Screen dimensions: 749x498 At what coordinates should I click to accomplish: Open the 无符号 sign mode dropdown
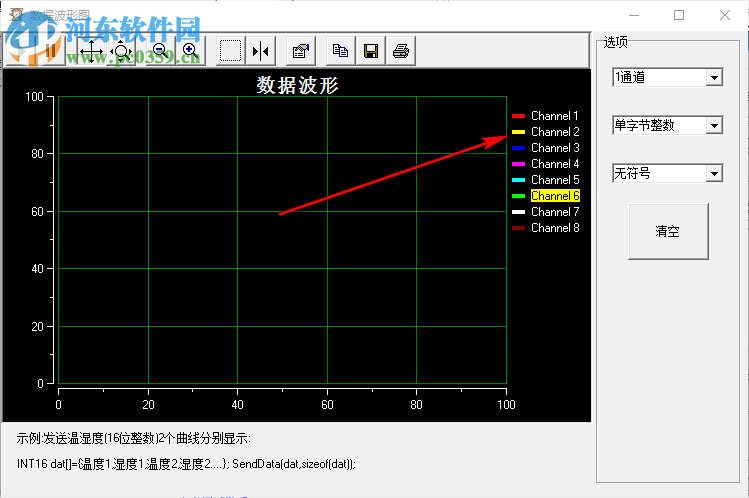(x=714, y=173)
